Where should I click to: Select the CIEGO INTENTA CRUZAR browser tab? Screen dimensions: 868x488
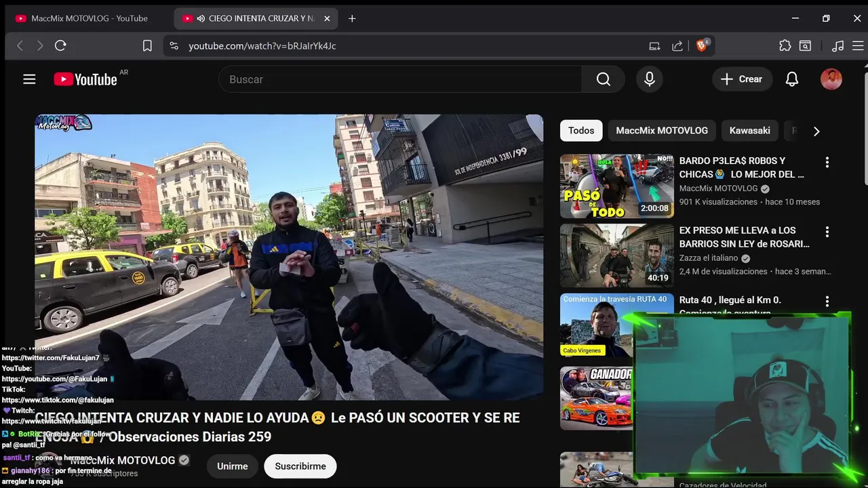[x=256, y=18]
